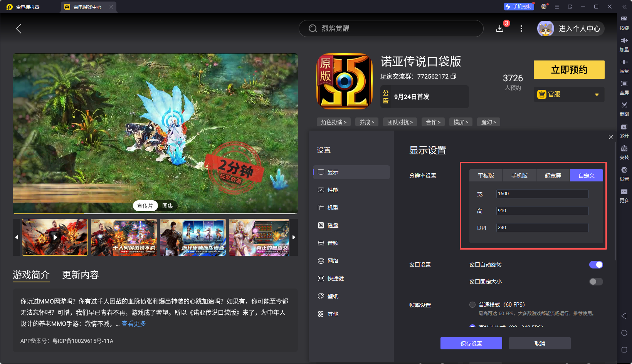The image size is (632, 364).
Task: Click the user avatar next to 进入个人中心
Action: point(546,29)
